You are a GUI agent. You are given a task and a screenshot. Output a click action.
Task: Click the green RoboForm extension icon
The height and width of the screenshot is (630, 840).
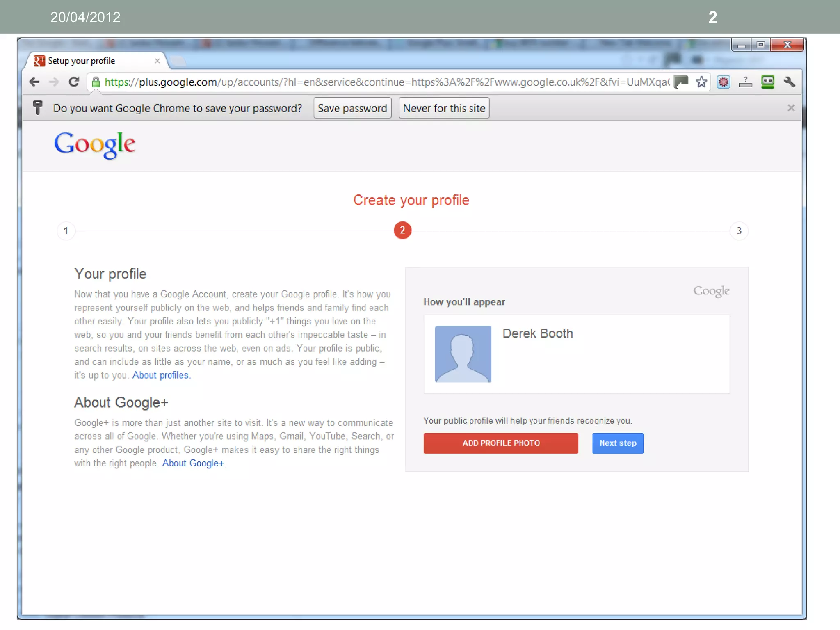(767, 82)
